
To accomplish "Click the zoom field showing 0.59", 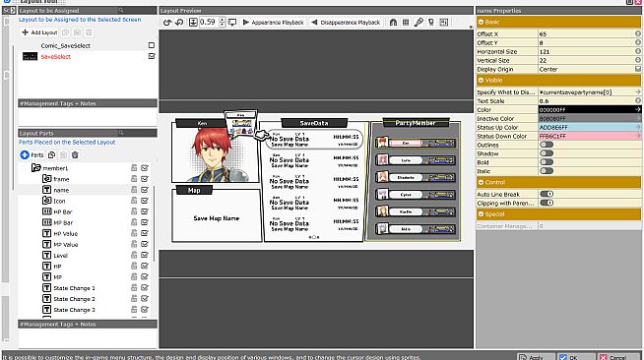I will [209, 23].
